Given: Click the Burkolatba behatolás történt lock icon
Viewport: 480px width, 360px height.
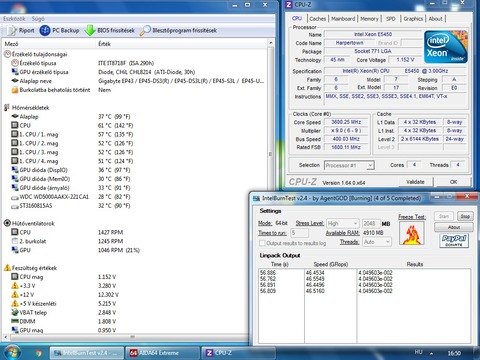Looking at the screenshot, I should click(15, 90).
